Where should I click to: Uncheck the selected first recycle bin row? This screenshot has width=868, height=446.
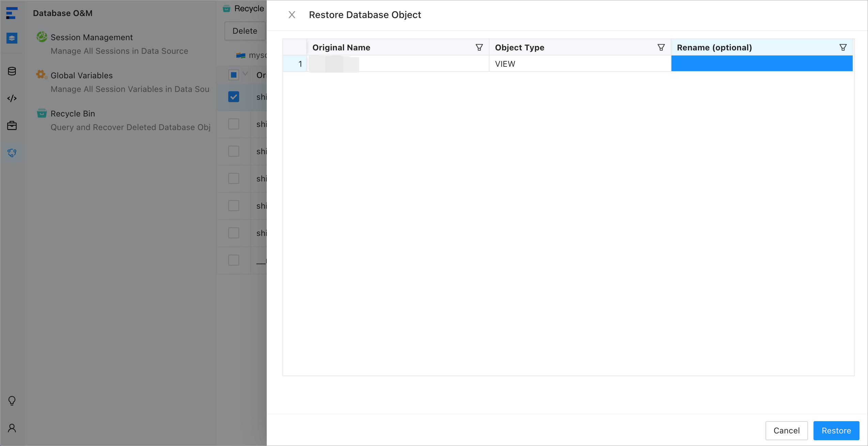[234, 97]
